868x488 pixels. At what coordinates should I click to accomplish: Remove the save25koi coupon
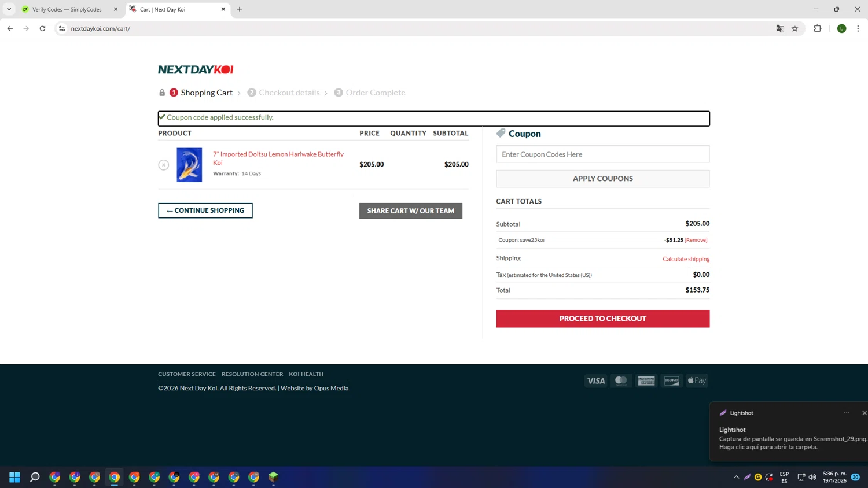696,240
